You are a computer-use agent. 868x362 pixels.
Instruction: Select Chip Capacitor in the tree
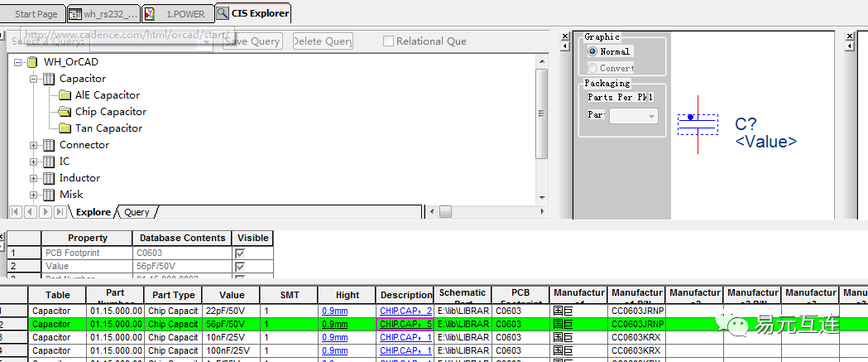pyautogui.click(x=111, y=112)
